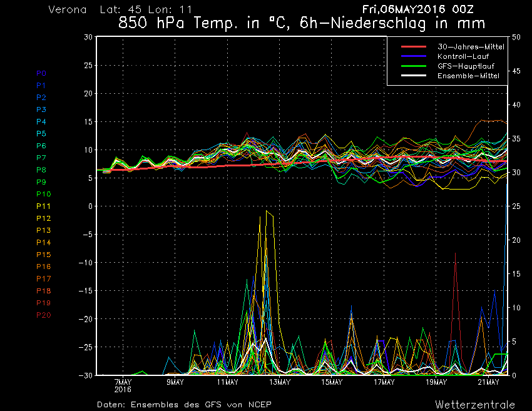Click ensemble member label P14

[x=43, y=243]
